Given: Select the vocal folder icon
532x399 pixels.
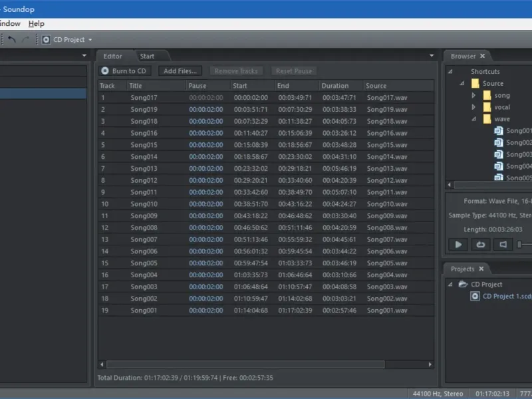Looking at the screenshot, I should [487, 107].
